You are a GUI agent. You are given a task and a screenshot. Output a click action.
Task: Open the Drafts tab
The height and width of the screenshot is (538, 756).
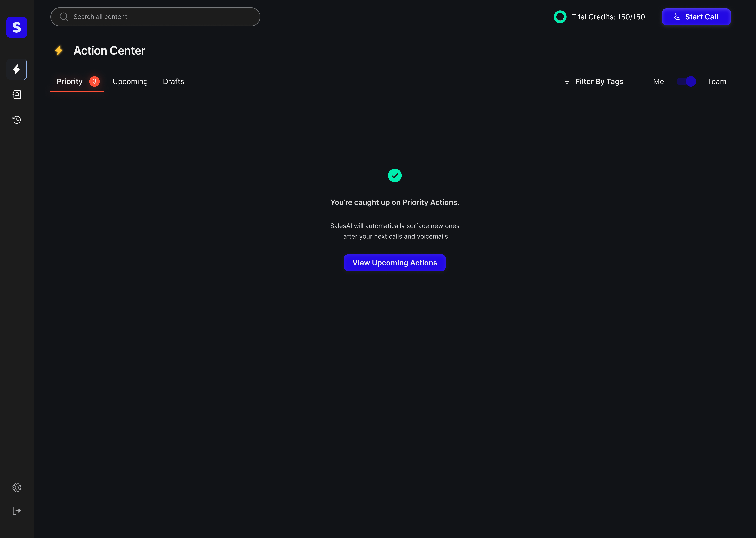[173, 81]
